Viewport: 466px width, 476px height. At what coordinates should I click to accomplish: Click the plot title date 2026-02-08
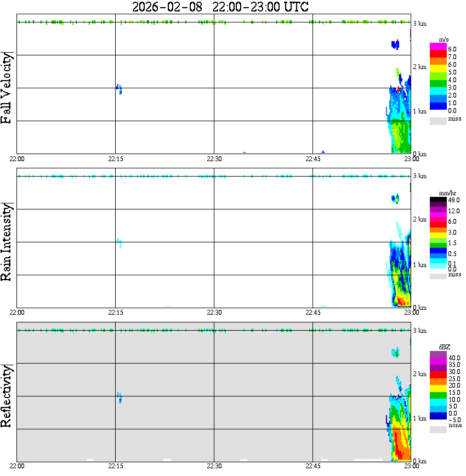pos(167,7)
